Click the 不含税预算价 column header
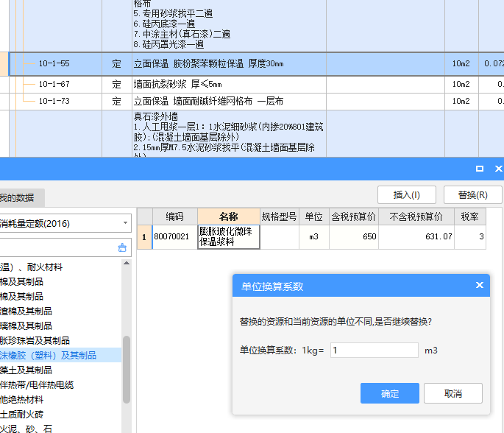 point(416,216)
